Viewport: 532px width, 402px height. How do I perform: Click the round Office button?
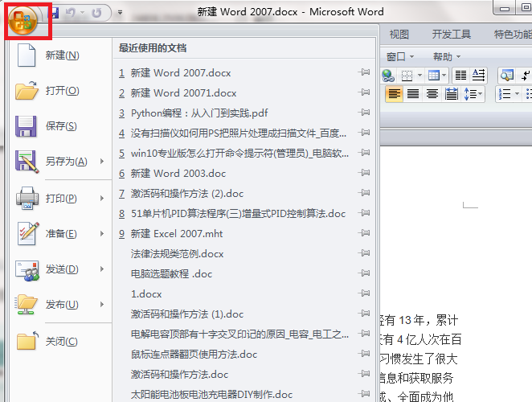pos(23,20)
